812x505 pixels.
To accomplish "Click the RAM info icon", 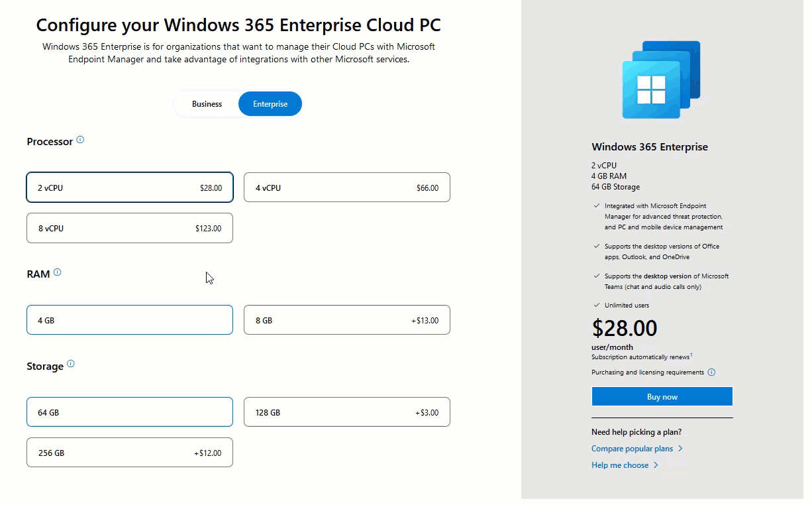I will [x=57, y=272].
